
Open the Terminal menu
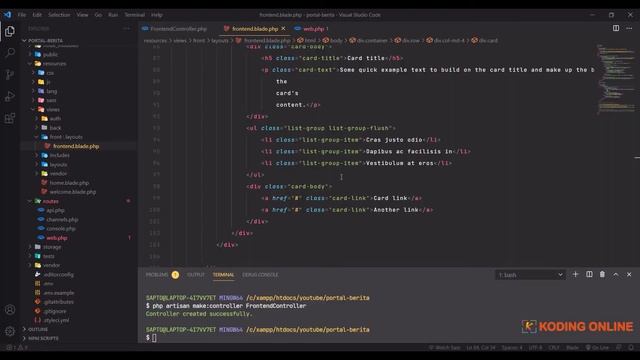click(134, 15)
